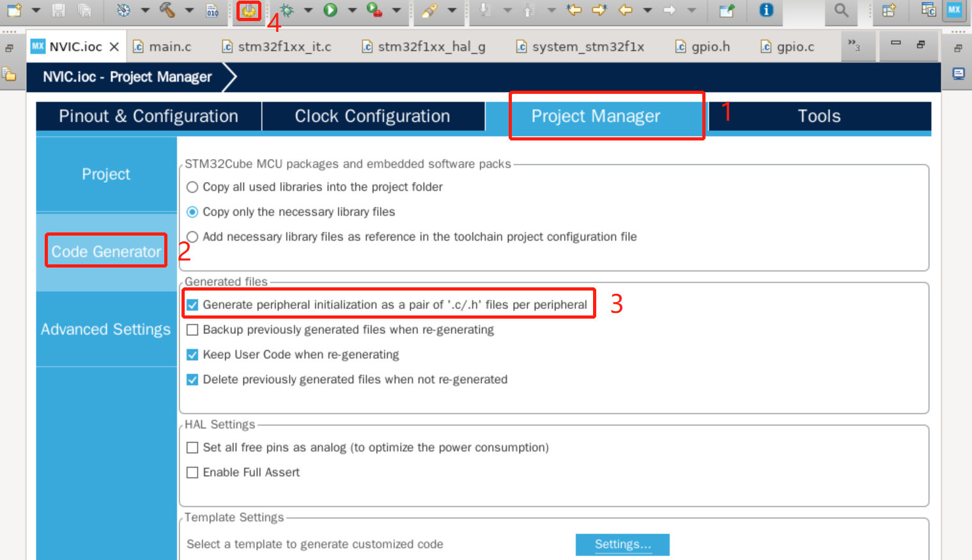Minimize the editor area
Viewport: 972px width, 560px height.
tap(896, 43)
